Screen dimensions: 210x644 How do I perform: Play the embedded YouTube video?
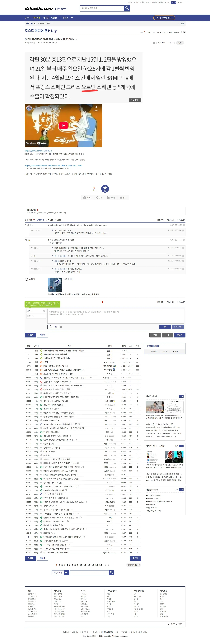coord(63,126)
